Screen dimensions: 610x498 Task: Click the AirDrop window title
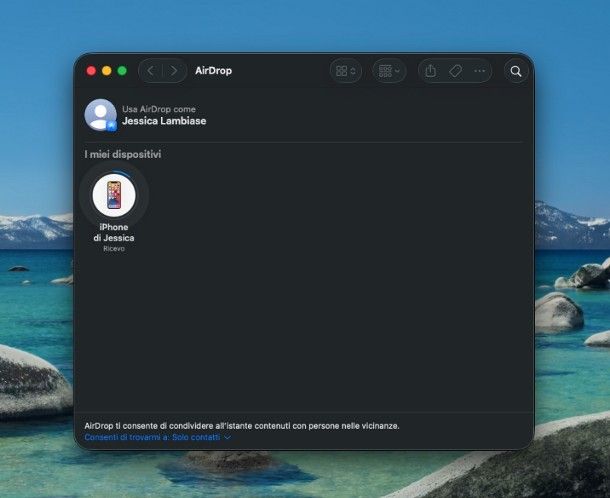coord(214,71)
